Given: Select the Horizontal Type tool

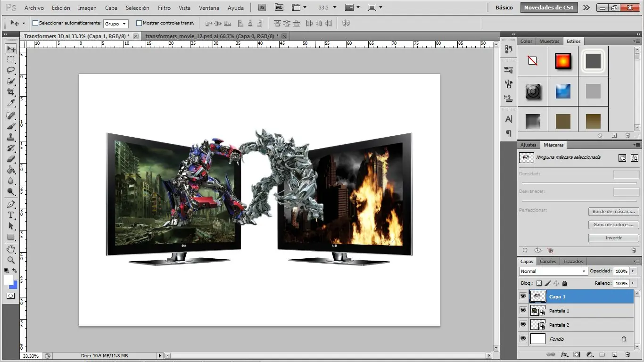Looking at the screenshot, I should click(x=11, y=215).
